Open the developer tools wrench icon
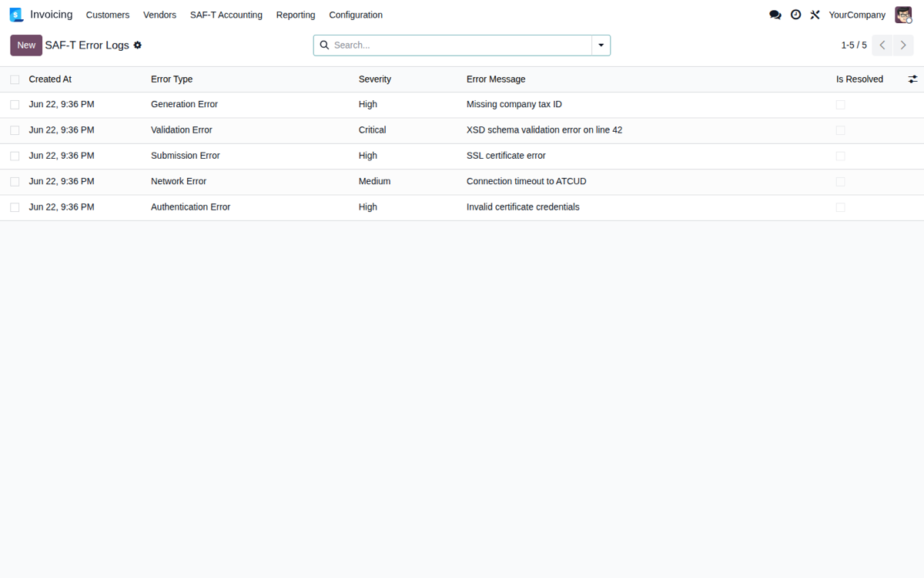 [x=815, y=15]
